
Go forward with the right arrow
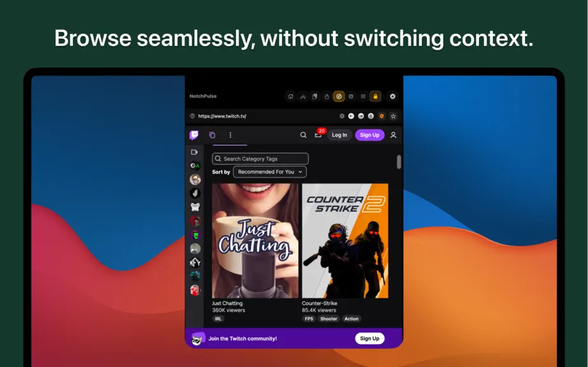click(x=361, y=116)
